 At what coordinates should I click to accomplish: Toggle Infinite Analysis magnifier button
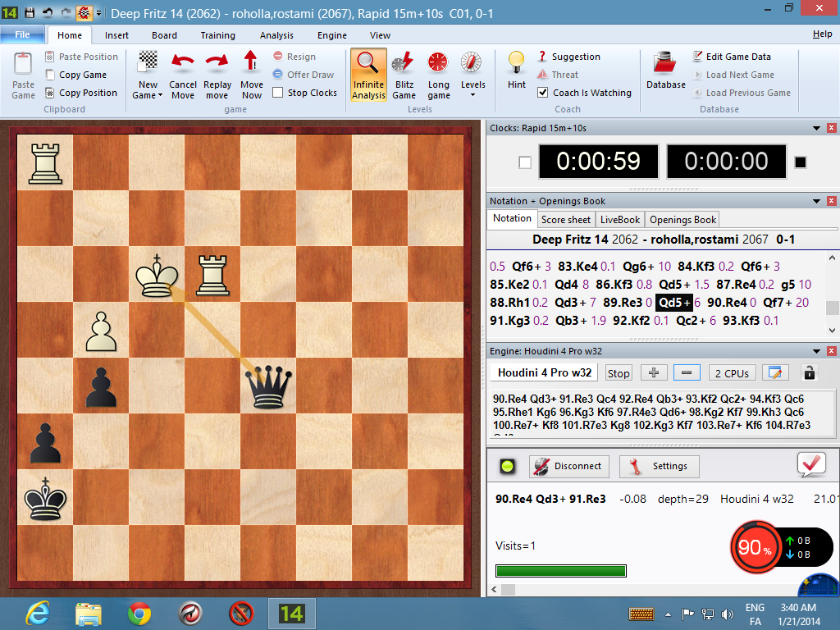pos(368,75)
